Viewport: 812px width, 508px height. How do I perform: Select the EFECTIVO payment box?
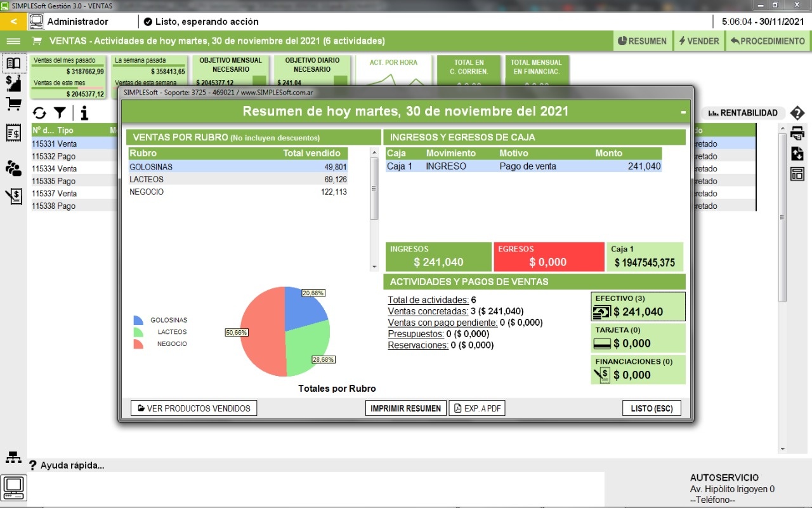[x=638, y=307]
